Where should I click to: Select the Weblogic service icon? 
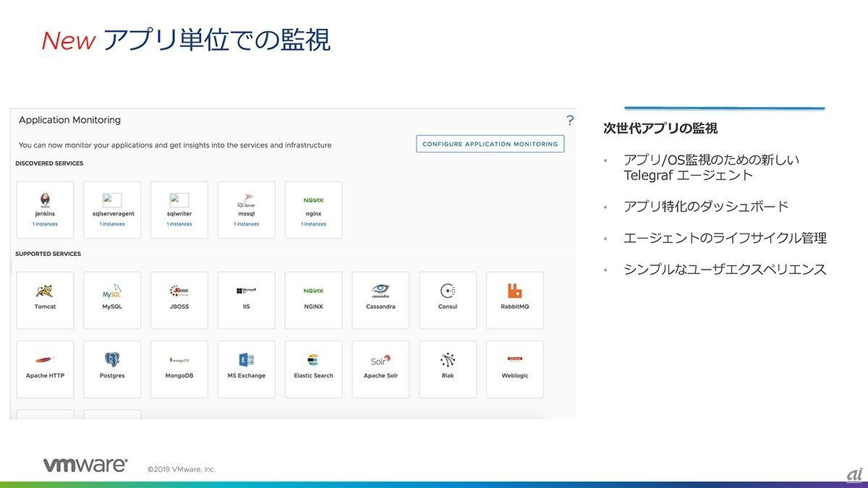pyautogui.click(x=515, y=359)
